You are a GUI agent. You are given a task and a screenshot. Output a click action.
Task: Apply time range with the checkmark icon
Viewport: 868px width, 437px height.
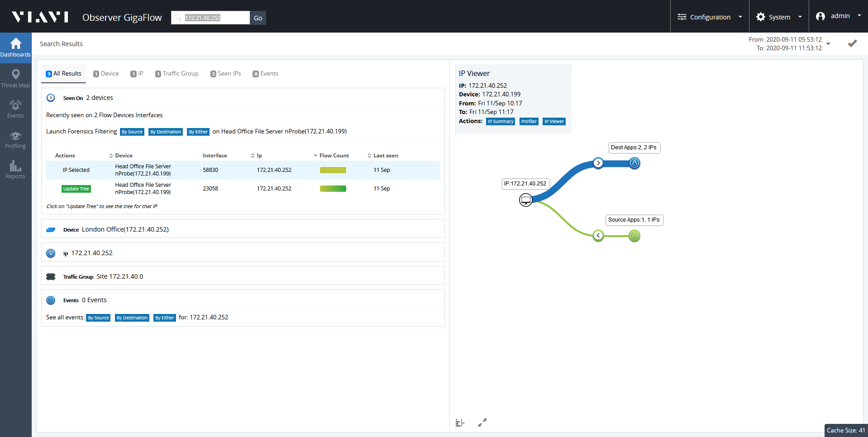pos(852,43)
